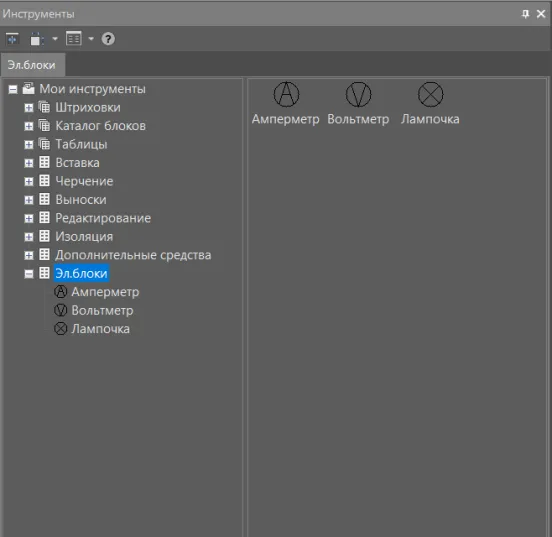Viewport: 552px width, 537px height.
Task: Select the Амперметр icon in preview pane
Action: click(x=286, y=94)
